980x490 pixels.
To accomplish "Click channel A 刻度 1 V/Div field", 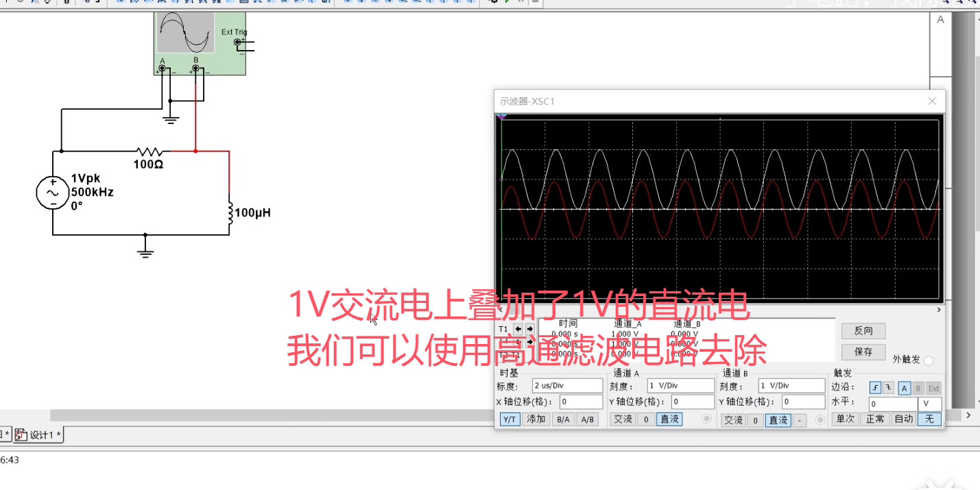I will click(x=681, y=387).
